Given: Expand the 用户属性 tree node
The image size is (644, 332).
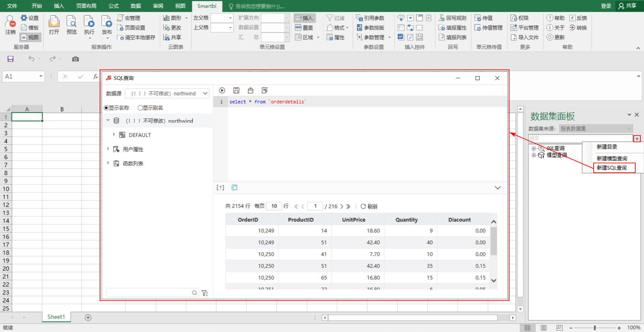Looking at the screenshot, I should (x=108, y=149).
